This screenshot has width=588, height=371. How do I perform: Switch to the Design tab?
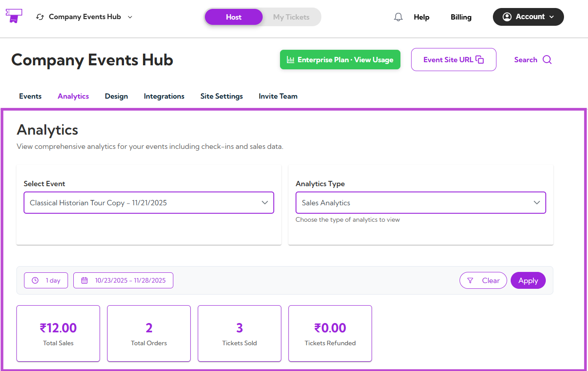coord(116,96)
